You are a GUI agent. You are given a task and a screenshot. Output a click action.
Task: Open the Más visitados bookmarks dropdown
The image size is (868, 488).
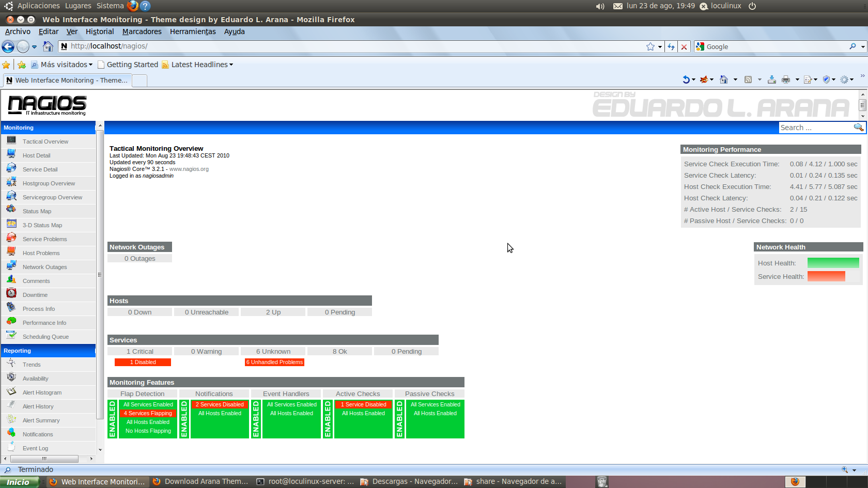point(61,65)
